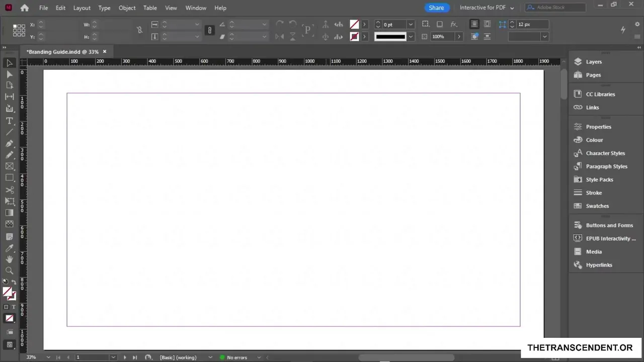644x362 pixels.
Task: Click the fill colour swatch in control bar
Action: [x=354, y=24]
